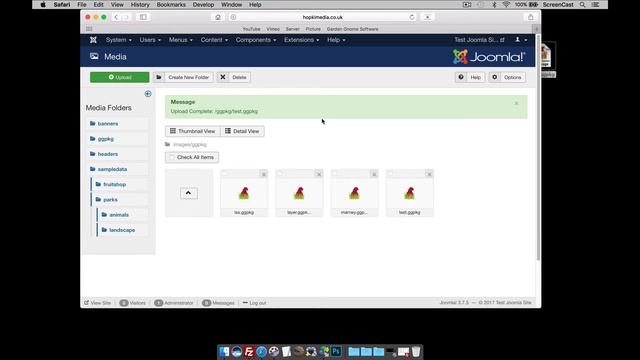Open Safari Develop menu
Screen dimensions: 640x360
203,5
